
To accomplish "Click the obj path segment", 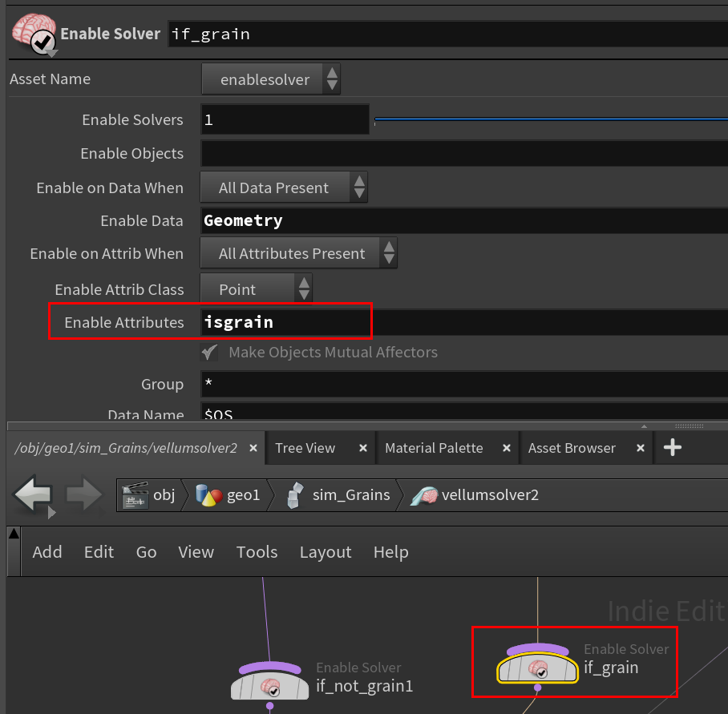I will (x=149, y=495).
